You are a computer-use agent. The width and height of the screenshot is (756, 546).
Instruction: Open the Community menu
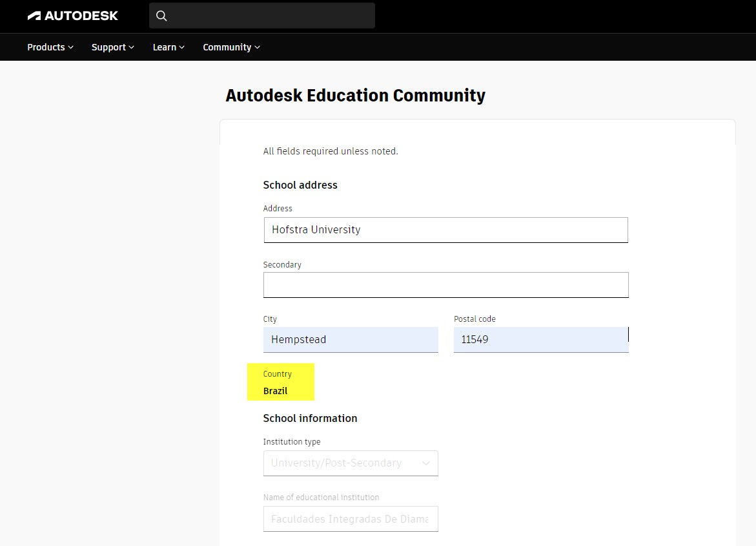pyautogui.click(x=231, y=47)
